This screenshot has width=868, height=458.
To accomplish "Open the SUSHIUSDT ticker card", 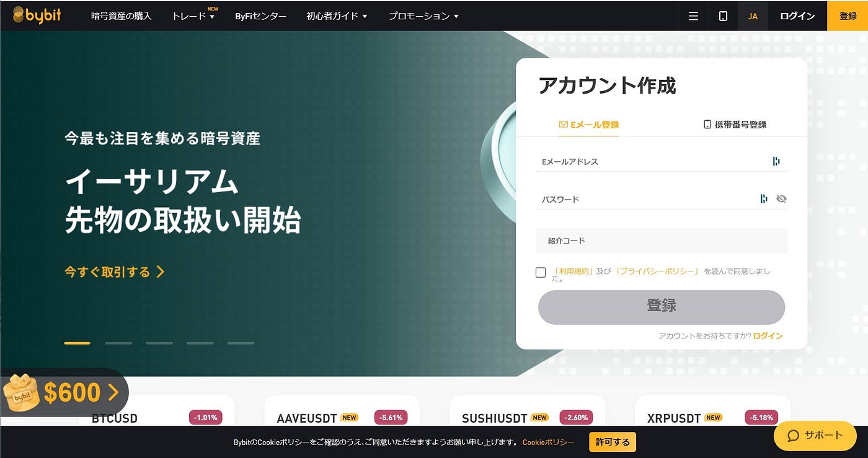I will point(527,410).
